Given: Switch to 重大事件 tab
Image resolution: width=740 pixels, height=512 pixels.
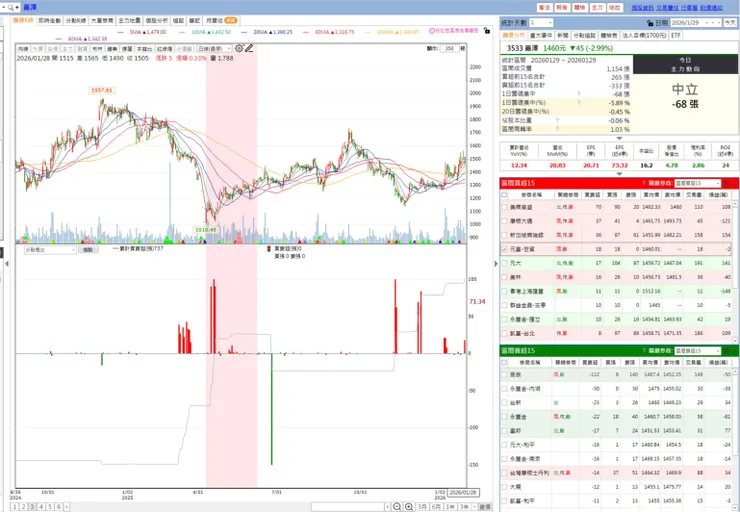Looking at the screenshot, I should 541,35.
